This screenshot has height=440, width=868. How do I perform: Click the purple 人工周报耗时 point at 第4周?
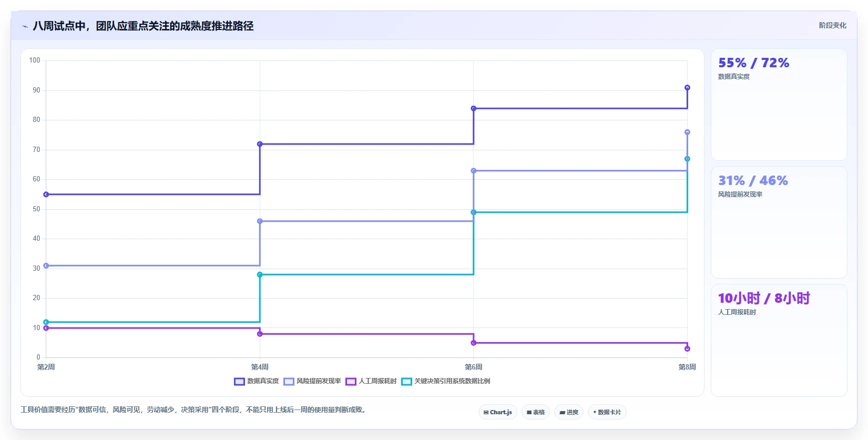coord(260,334)
